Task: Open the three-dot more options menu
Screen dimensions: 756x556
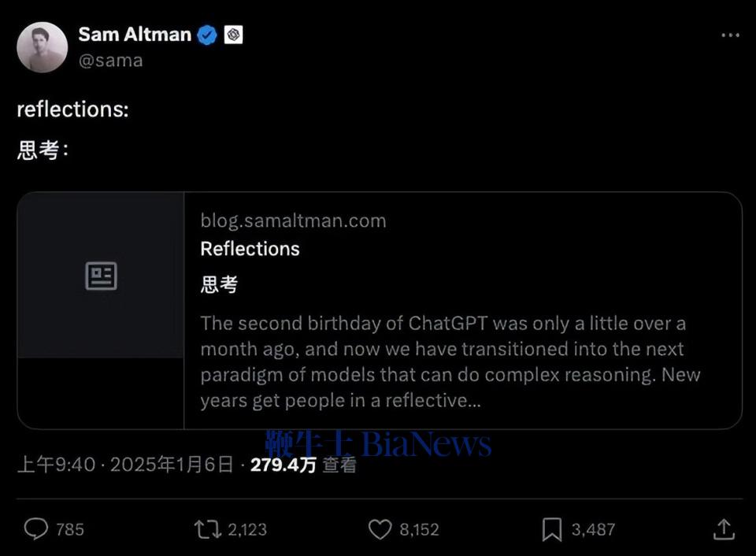Action: click(731, 35)
